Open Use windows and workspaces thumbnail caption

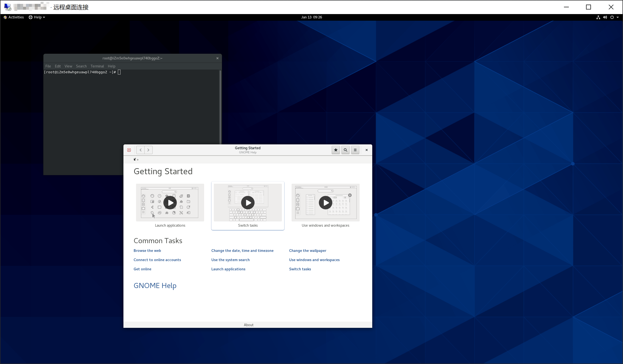[325, 225]
